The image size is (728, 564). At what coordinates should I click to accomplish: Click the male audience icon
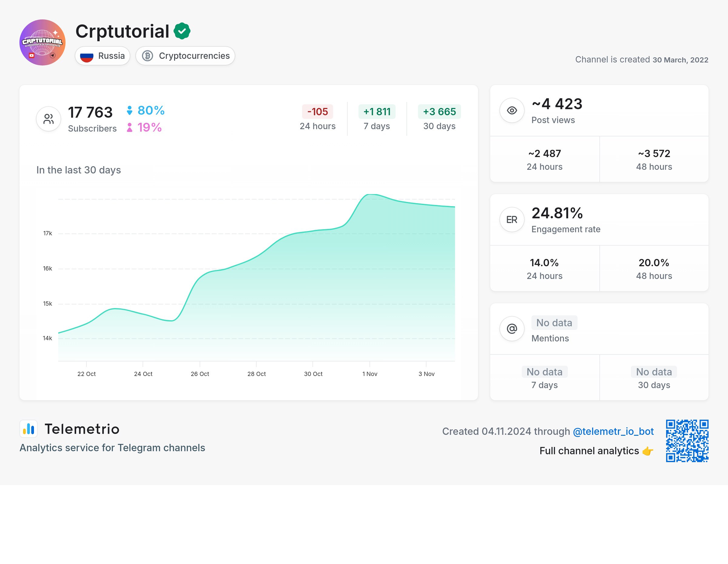130,111
